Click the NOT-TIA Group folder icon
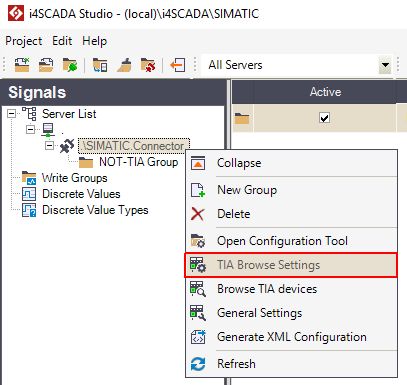 point(86,162)
